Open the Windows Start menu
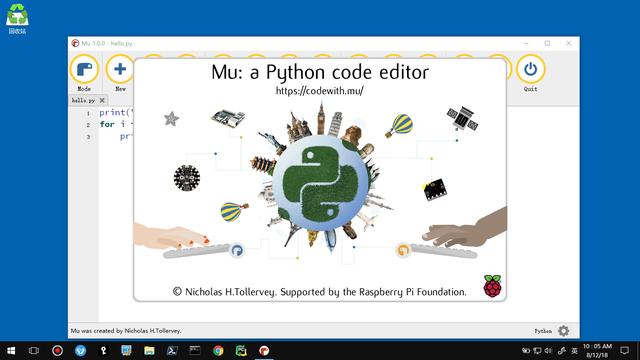The height and width of the screenshot is (360, 640). [x=11, y=351]
